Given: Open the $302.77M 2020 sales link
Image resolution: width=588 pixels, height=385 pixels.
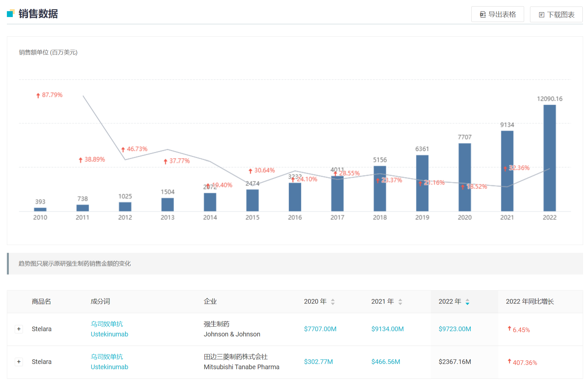Looking at the screenshot, I should click(x=318, y=362).
